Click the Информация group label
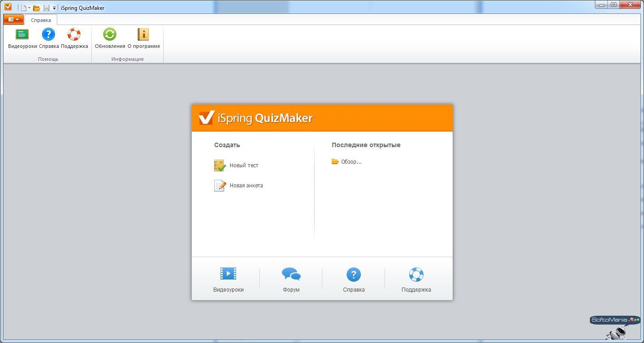 [127, 59]
